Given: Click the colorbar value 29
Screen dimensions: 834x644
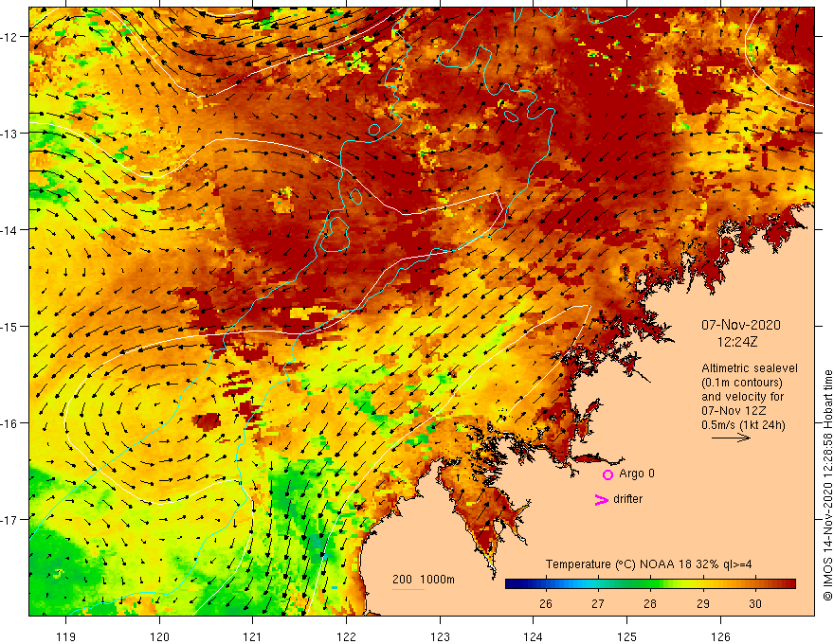Looking at the screenshot, I should tap(703, 603).
